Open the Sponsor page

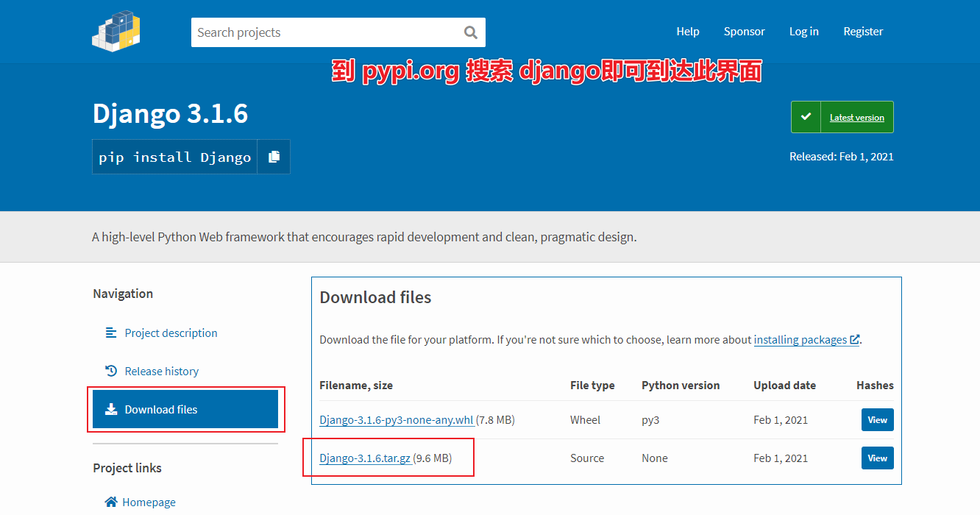(745, 31)
